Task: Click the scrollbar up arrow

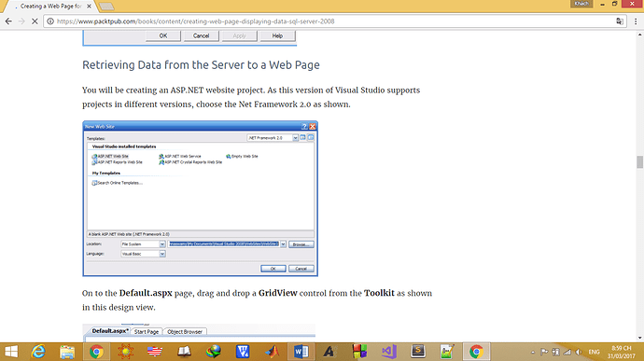Action: pos(640,35)
